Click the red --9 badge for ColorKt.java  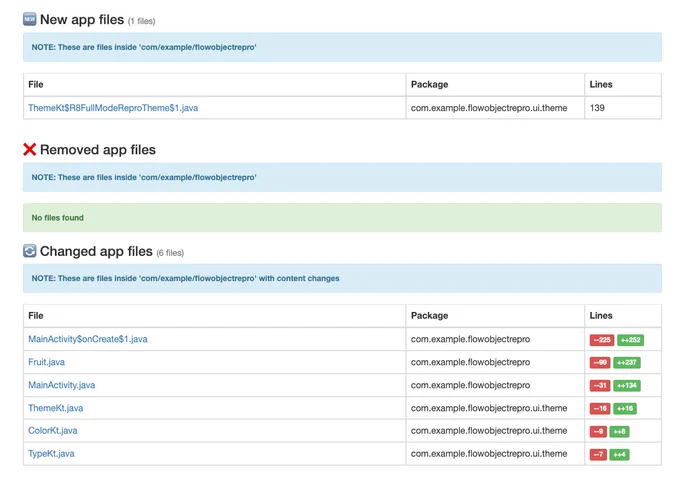click(x=598, y=432)
